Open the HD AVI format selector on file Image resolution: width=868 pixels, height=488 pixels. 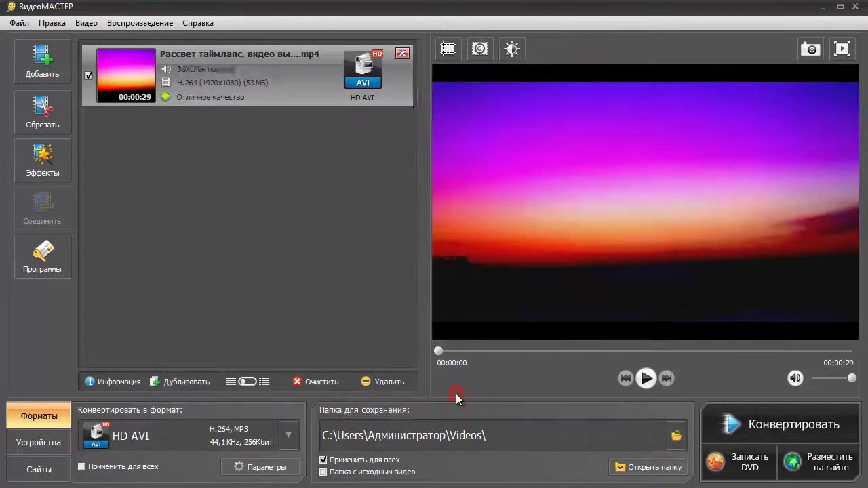[363, 75]
